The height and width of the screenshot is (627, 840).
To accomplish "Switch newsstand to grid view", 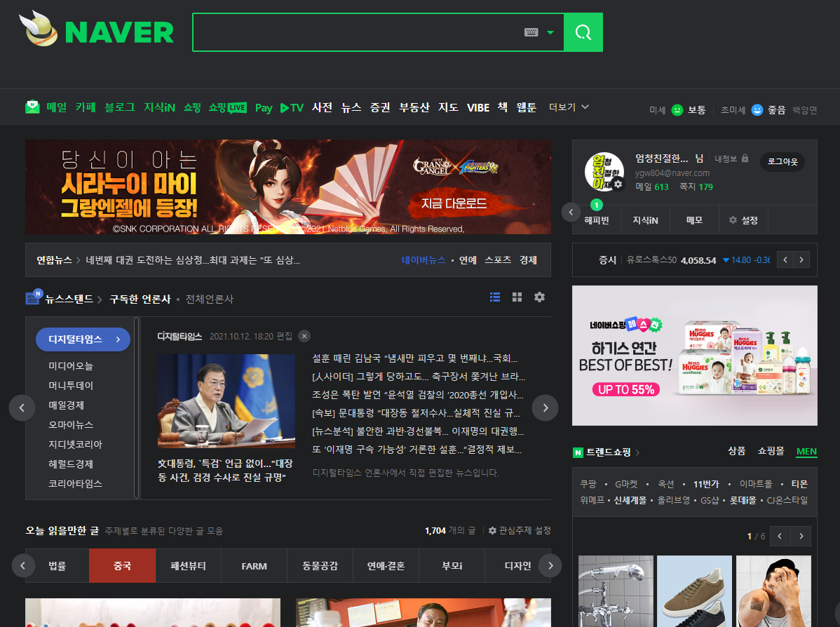I will [517, 297].
